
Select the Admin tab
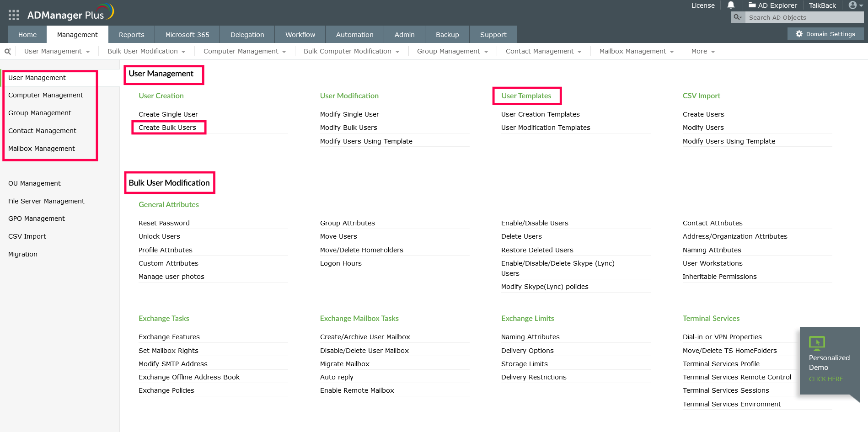[x=405, y=34]
